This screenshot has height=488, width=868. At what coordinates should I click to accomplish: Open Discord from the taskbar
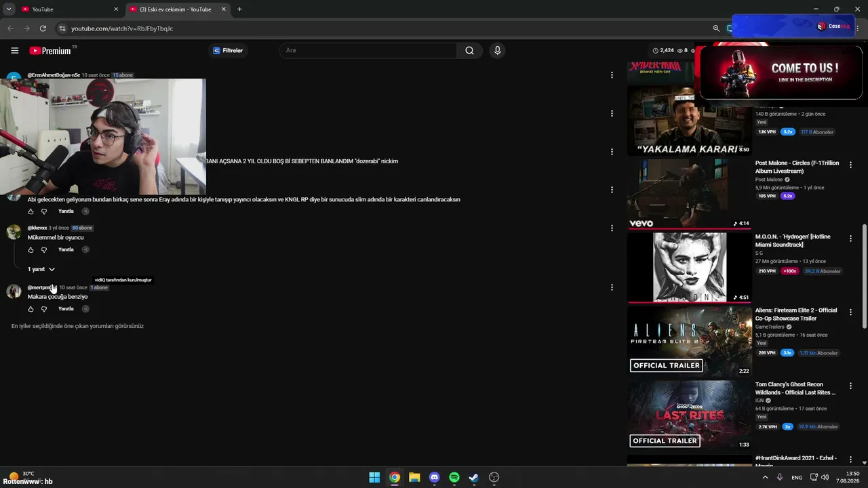coord(435,477)
